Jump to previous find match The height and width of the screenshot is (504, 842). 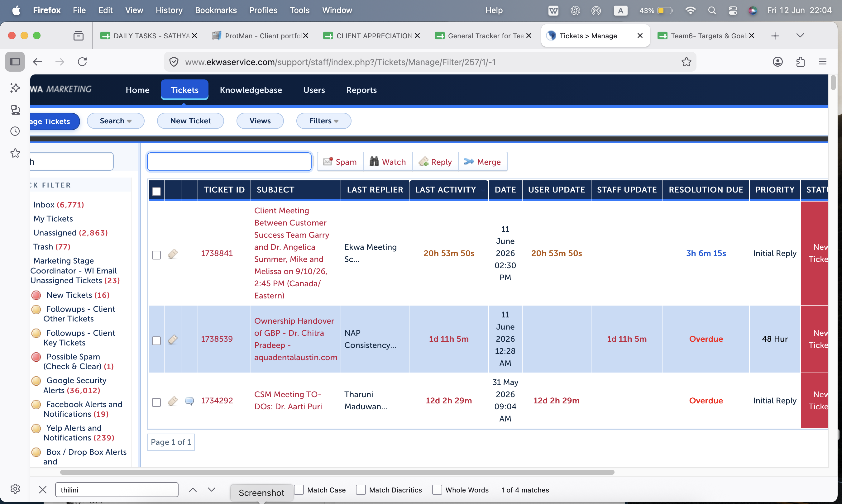pyautogui.click(x=193, y=490)
